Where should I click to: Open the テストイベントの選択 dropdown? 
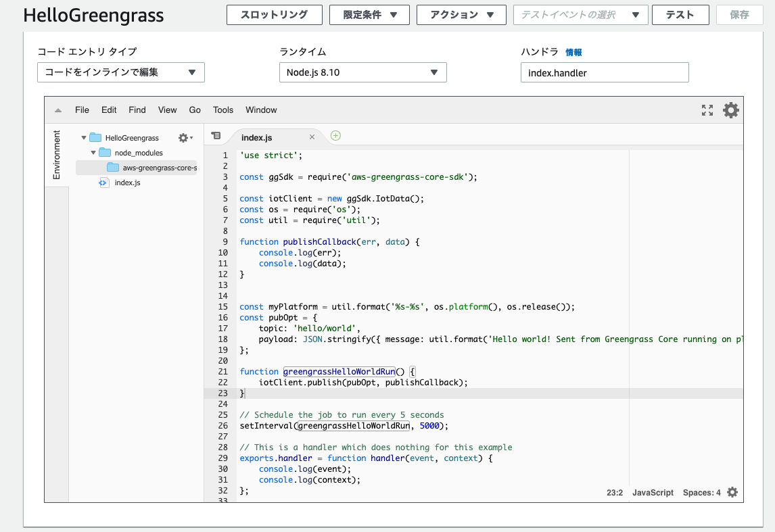point(581,15)
